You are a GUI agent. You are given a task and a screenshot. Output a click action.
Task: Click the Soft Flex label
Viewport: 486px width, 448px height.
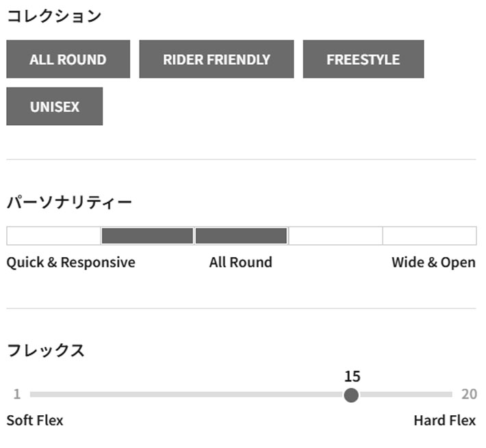(35, 421)
